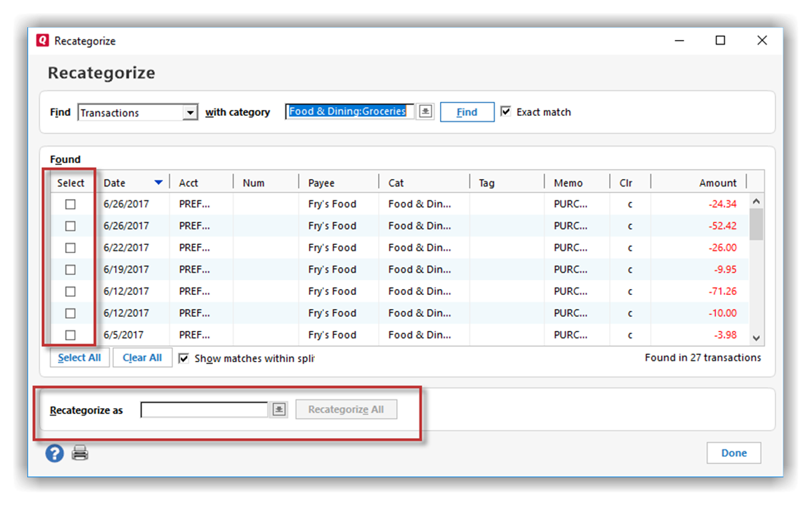
Task: Uncheck Show matches within splits
Action: [x=184, y=358]
